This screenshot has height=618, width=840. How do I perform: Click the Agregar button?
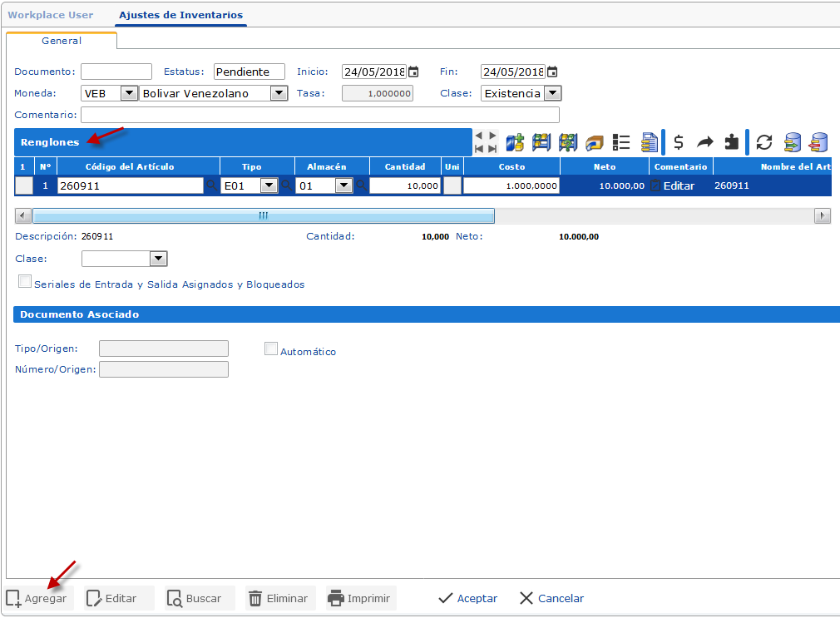point(37,597)
